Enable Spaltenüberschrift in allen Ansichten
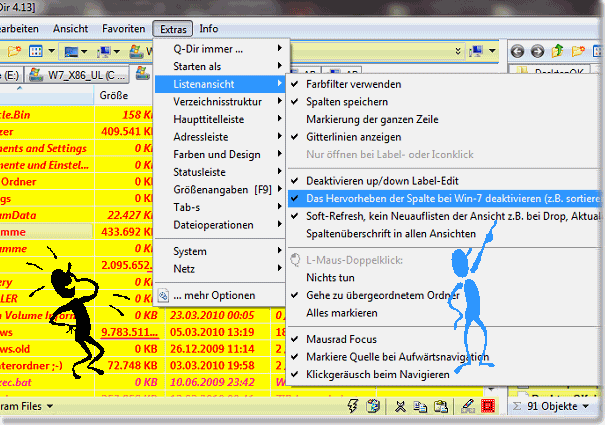Screen dimensions: 605x425 444,234
